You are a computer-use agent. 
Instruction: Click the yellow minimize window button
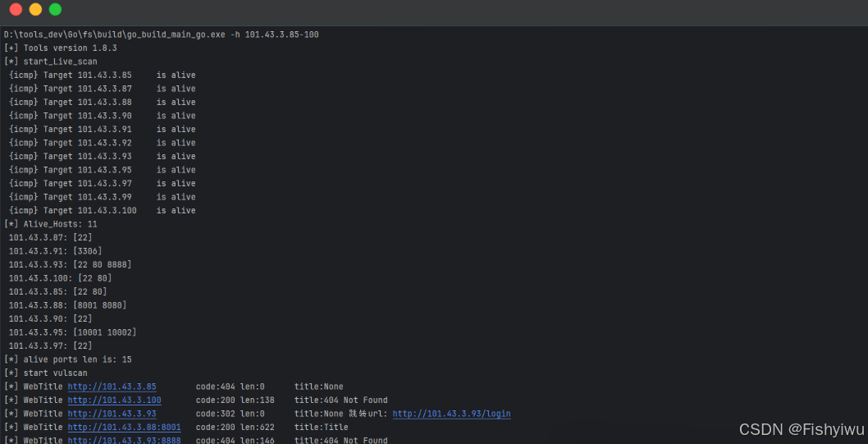tap(35, 9)
